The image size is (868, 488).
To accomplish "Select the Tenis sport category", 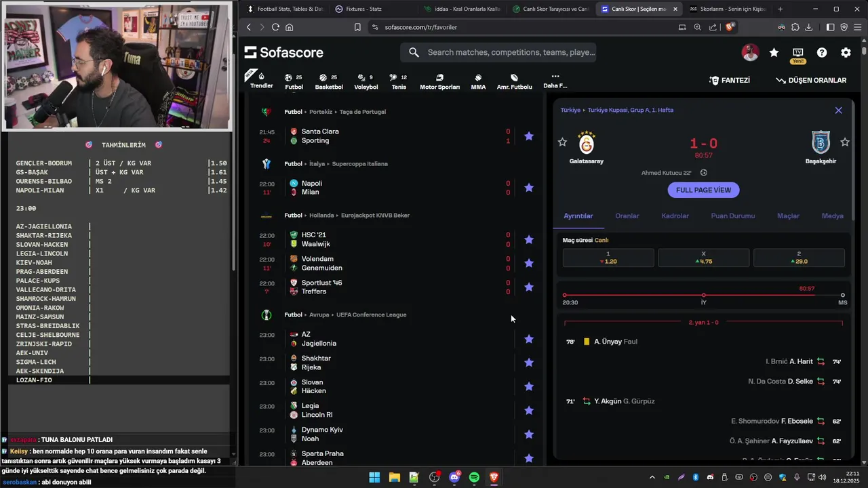I will [x=399, y=81].
